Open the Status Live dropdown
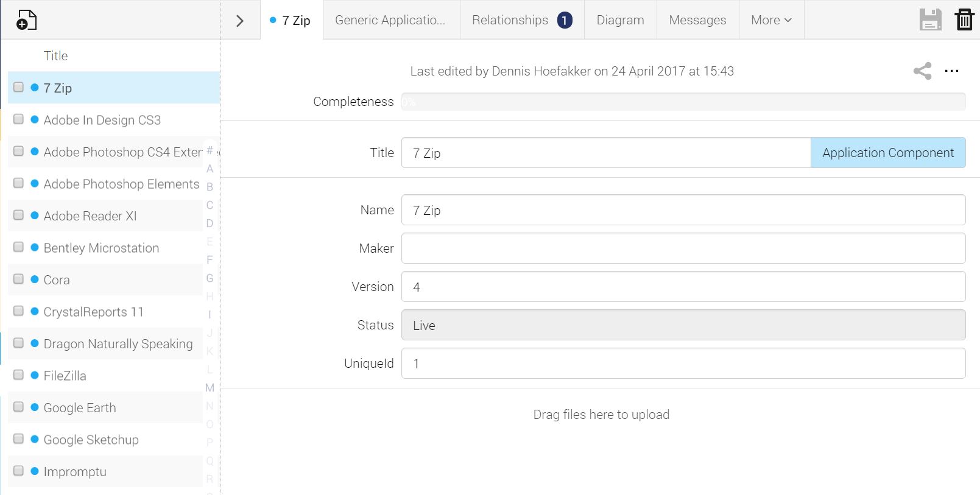980x495 pixels. (683, 325)
